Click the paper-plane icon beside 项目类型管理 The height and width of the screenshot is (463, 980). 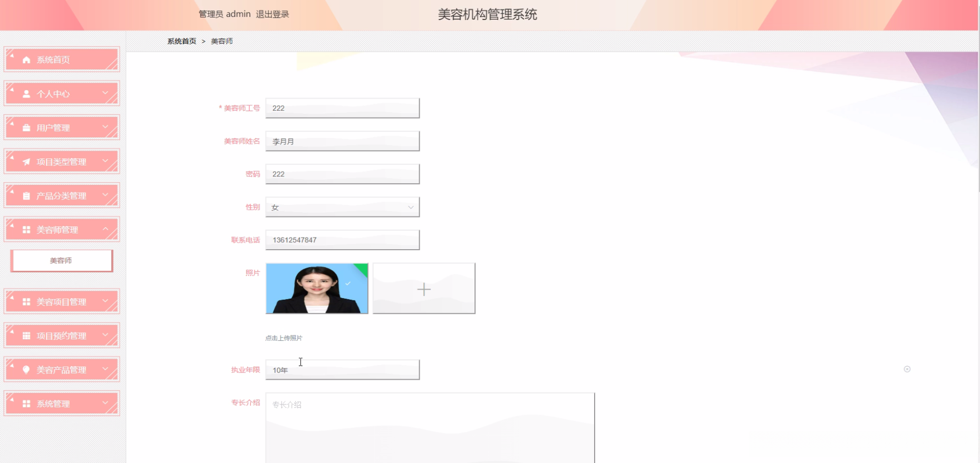(x=26, y=162)
